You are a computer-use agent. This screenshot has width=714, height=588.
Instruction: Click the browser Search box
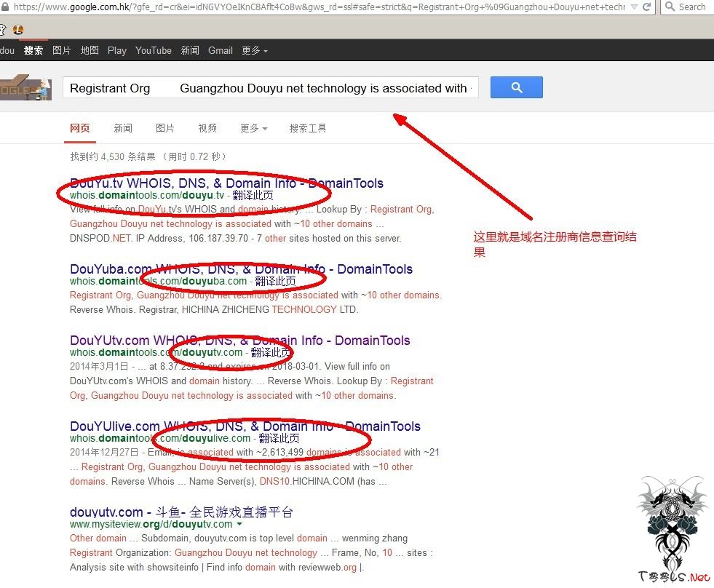coord(687,7)
